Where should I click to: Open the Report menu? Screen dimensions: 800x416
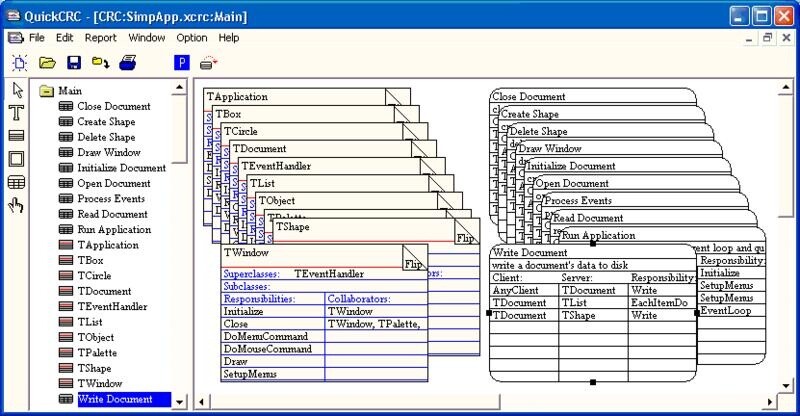coord(101,38)
